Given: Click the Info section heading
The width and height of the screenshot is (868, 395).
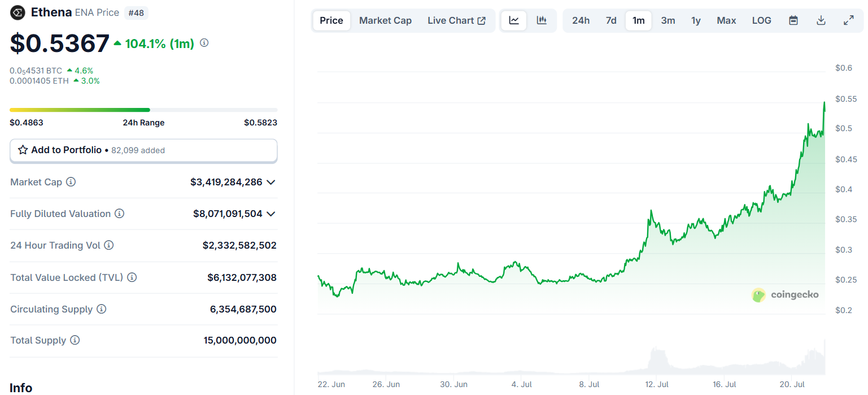Looking at the screenshot, I should pos(21,388).
